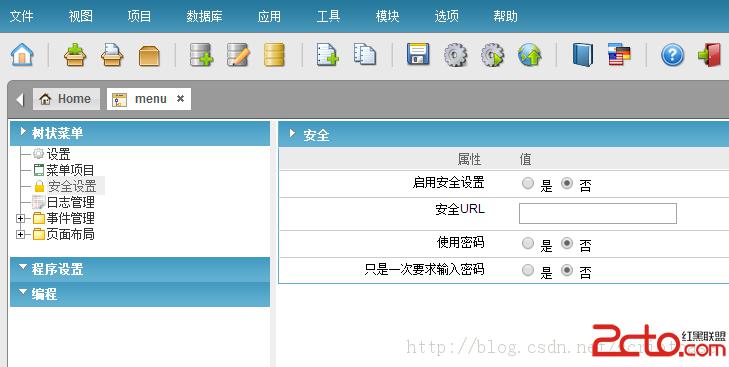
Task: Switch to the Home tab
Action: pyautogui.click(x=66, y=99)
